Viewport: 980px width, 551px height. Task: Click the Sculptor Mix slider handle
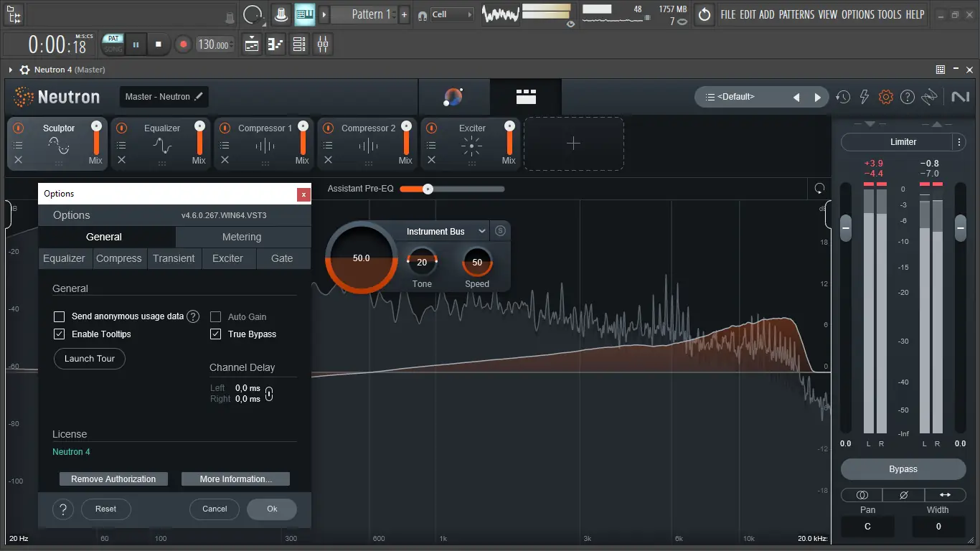point(95,126)
